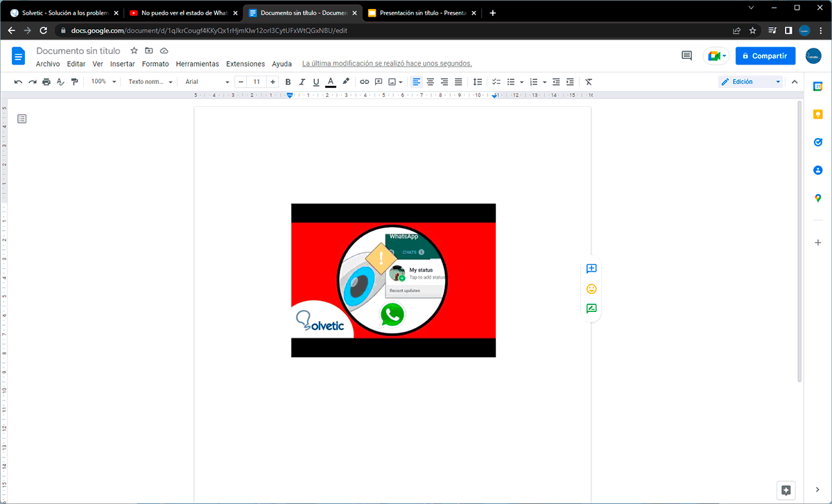Toggle underline formatting
This screenshot has height=504, width=832.
[316, 82]
